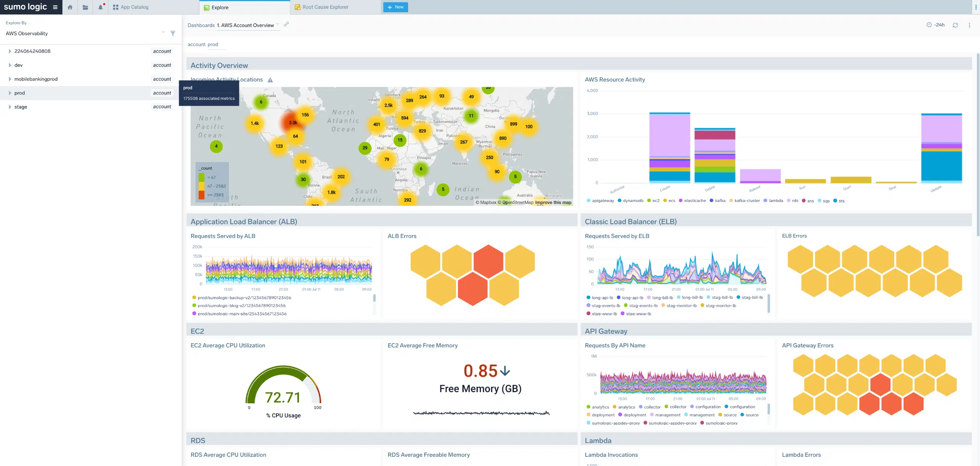Click the filter funnel in Explore By
Image resolution: width=980 pixels, height=466 pixels.
173,34
